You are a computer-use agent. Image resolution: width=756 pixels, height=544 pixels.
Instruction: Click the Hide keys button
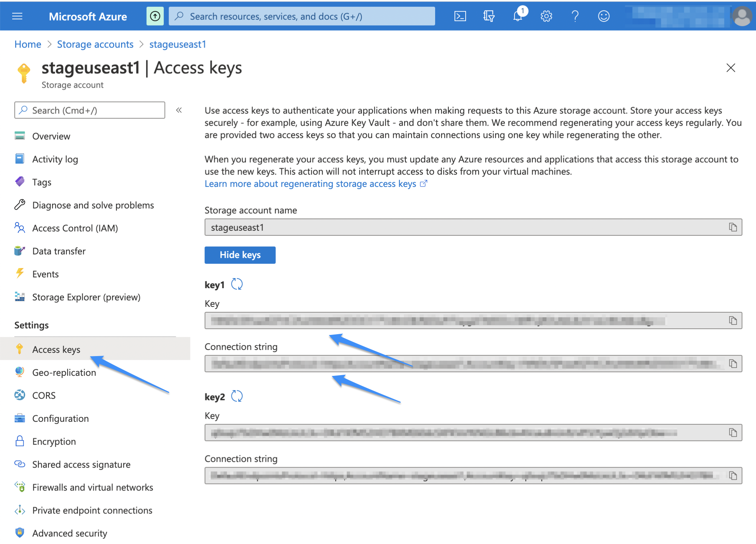pyautogui.click(x=240, y=255)
